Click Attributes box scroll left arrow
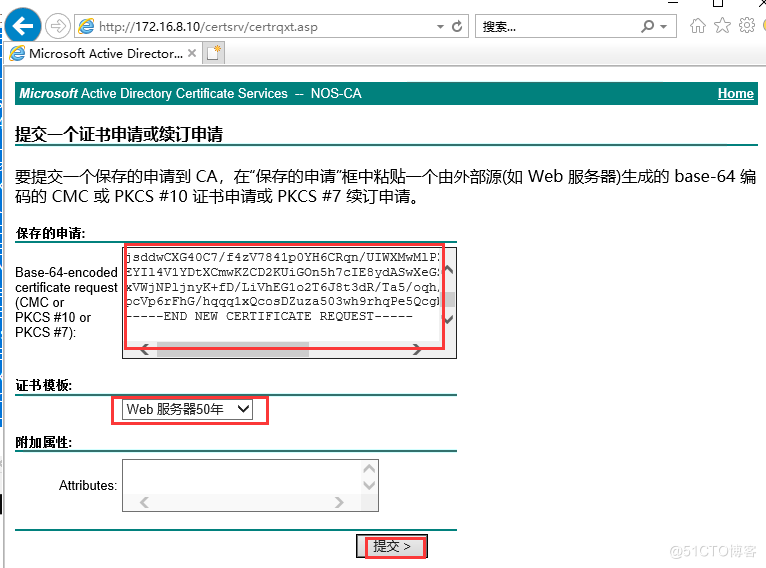Screen dimensions: 766x568 pos(144,503)
